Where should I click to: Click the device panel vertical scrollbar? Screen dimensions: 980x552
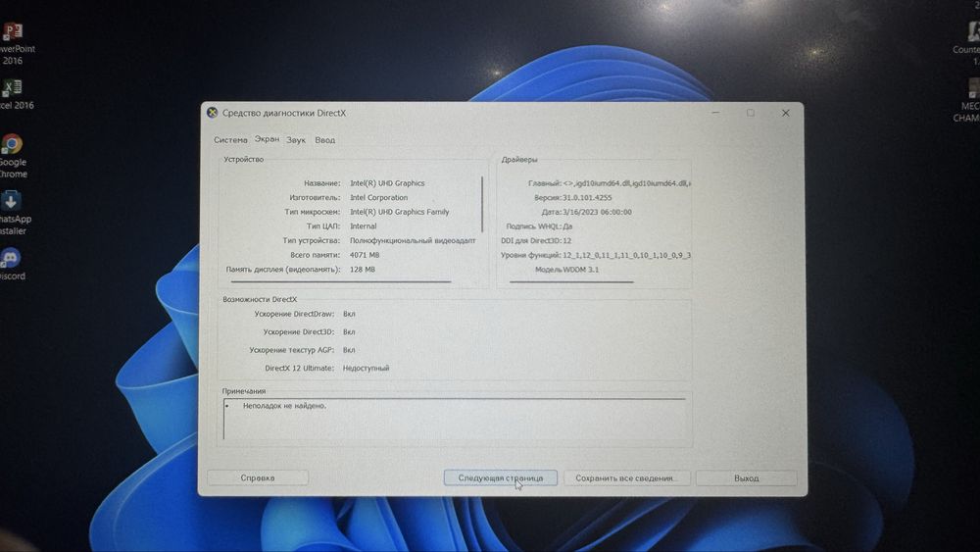pos(482,204)
